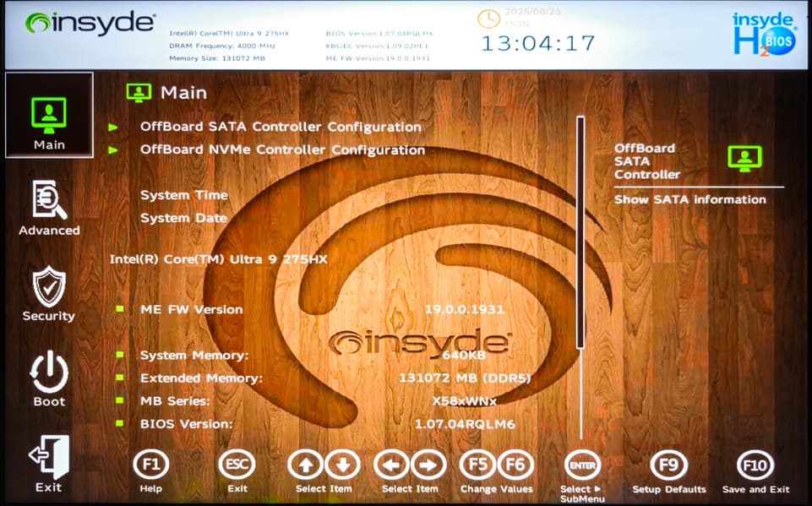Click the ME FW Version label
812x506 pixels.
pyautogui.click(x=192, y=310)
